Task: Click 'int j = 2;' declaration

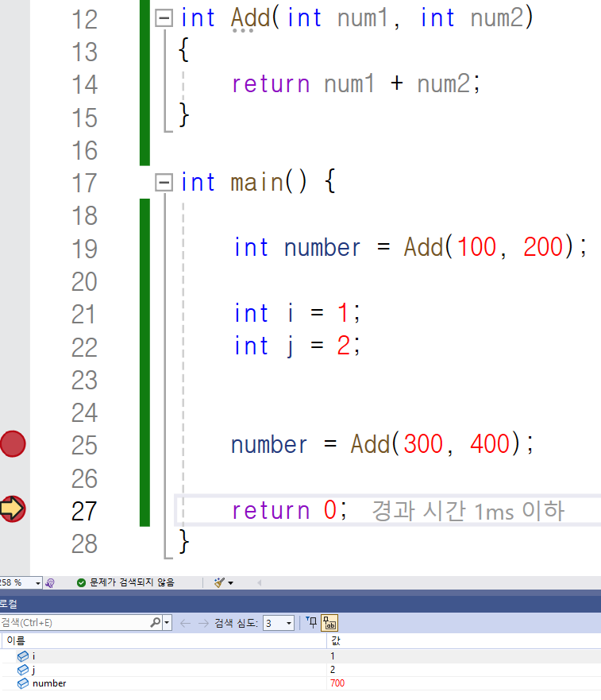Action: coord(297,346)
